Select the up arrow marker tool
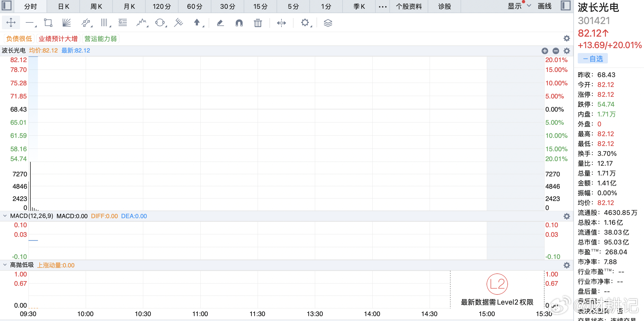The width and height of the screenshot is (644, 321). tap(198, 23)
